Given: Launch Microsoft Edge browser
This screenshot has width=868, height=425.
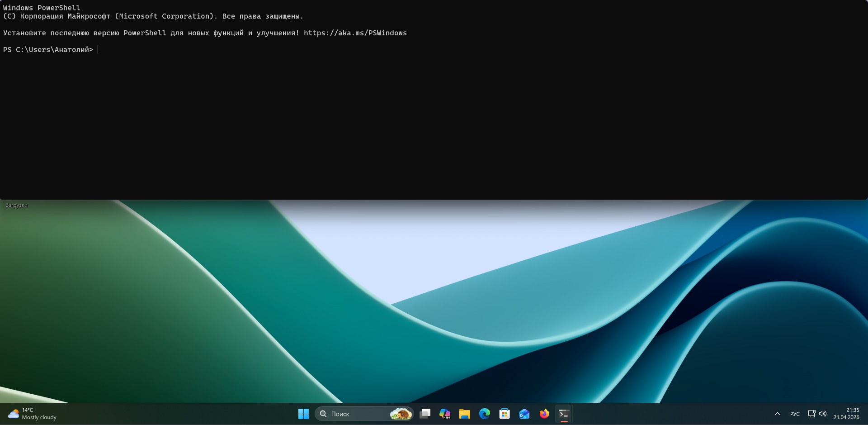Looking at the screenshot, I should [x=484, y=414].
